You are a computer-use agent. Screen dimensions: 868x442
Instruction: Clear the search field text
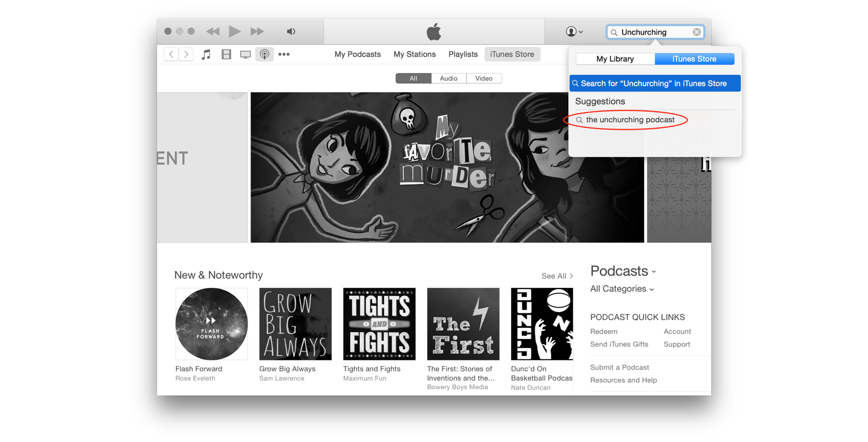tap(697, 32)
